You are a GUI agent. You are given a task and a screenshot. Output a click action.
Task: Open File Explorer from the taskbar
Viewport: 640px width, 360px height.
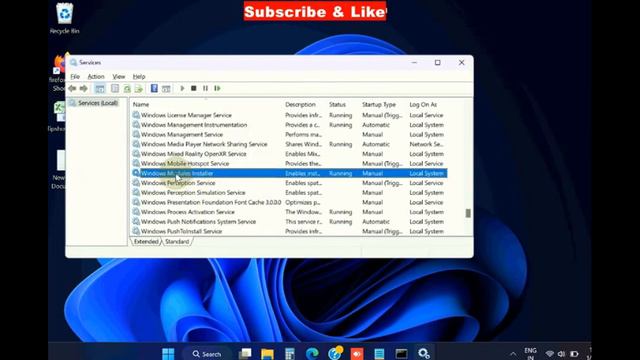(267, 353)
